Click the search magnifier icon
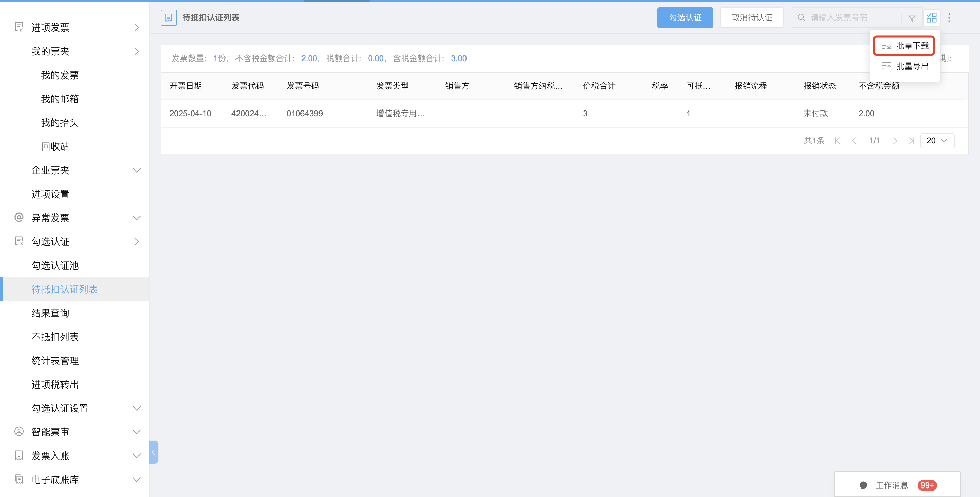The width and height of the screenshot is (980, 497). (801, 17)
